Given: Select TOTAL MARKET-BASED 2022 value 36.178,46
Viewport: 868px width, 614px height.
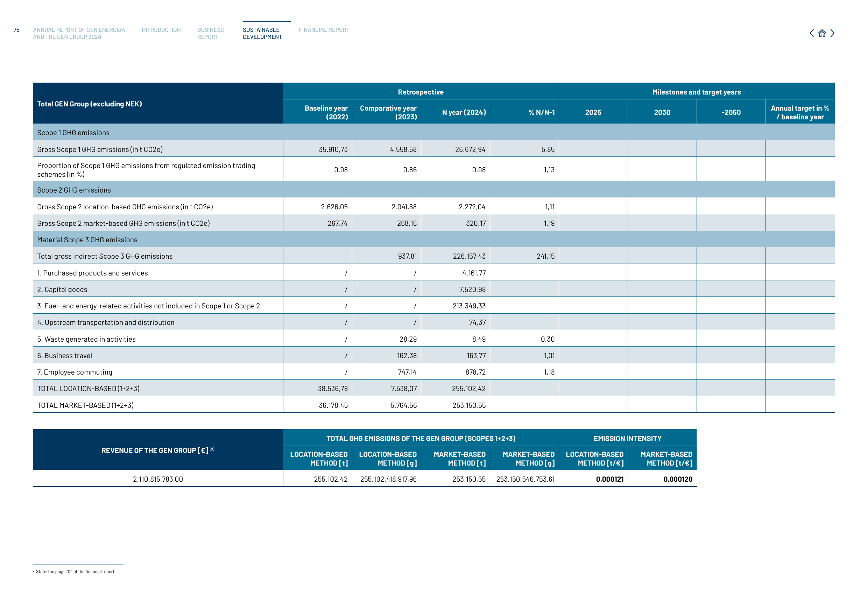Looking at the screenshot, I should coord(333,405).
